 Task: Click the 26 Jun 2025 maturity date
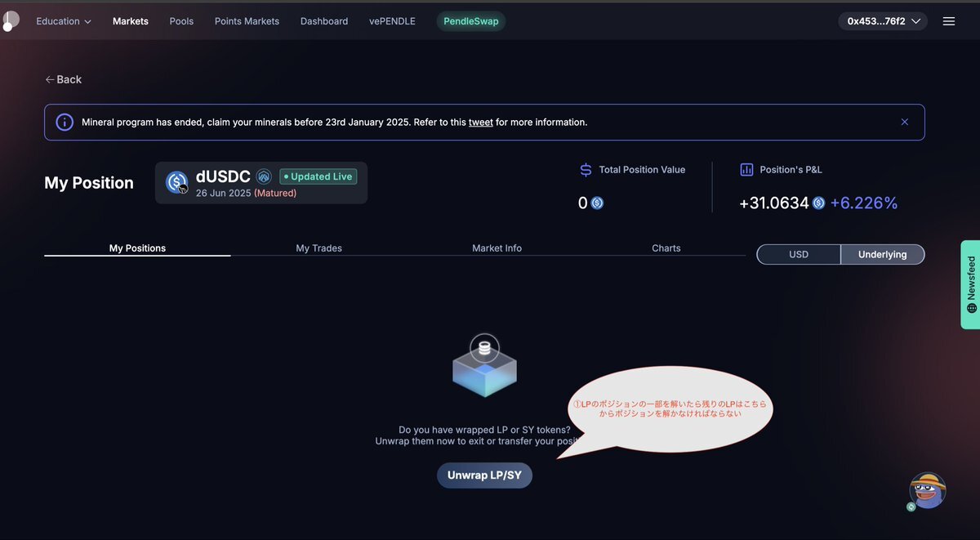223,194
